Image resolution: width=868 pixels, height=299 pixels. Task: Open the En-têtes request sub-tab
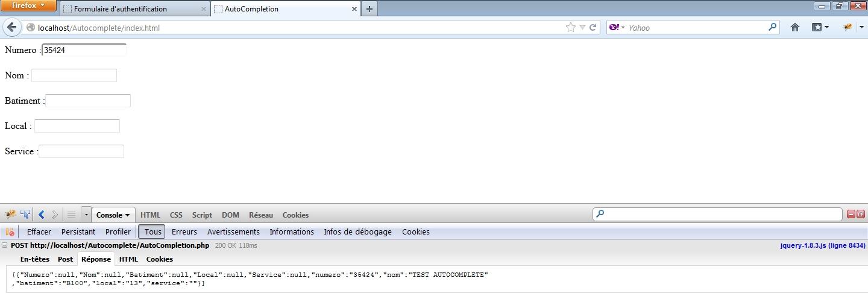click(35, 259)
